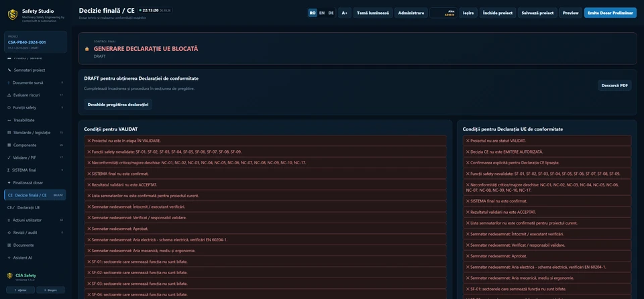
Task: Click the Ajutor button in sidebar footer
Action: [x=21, y=290]
